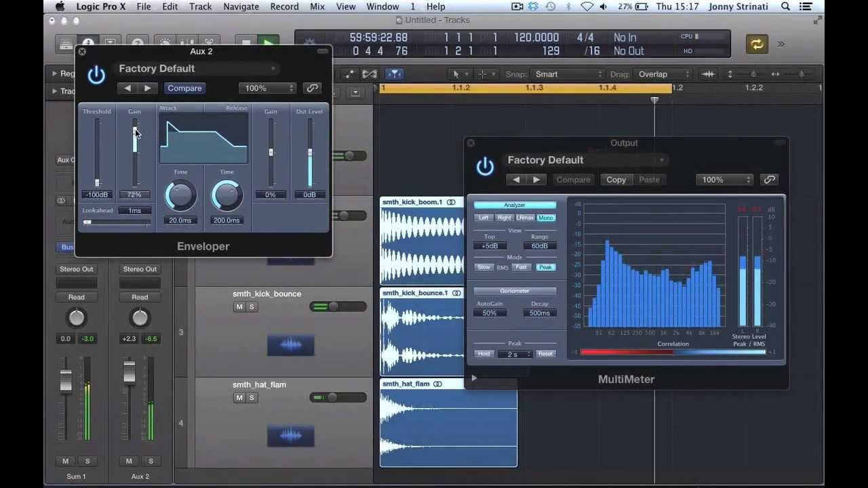Viewport: 868px width, 488px height.
Task: Switch MultiMeter to Goniometer view
Action: tap(515, 291)
